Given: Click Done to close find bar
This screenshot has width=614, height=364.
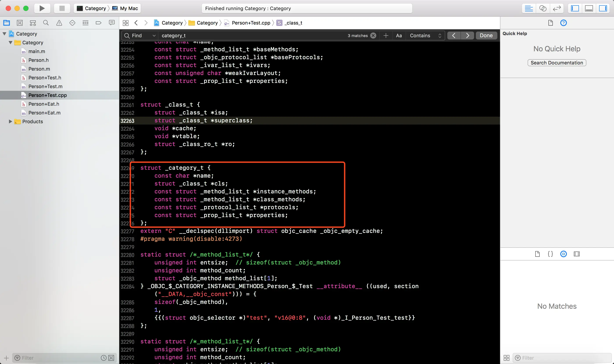Looking at the screenshot, I should [486, 36].
